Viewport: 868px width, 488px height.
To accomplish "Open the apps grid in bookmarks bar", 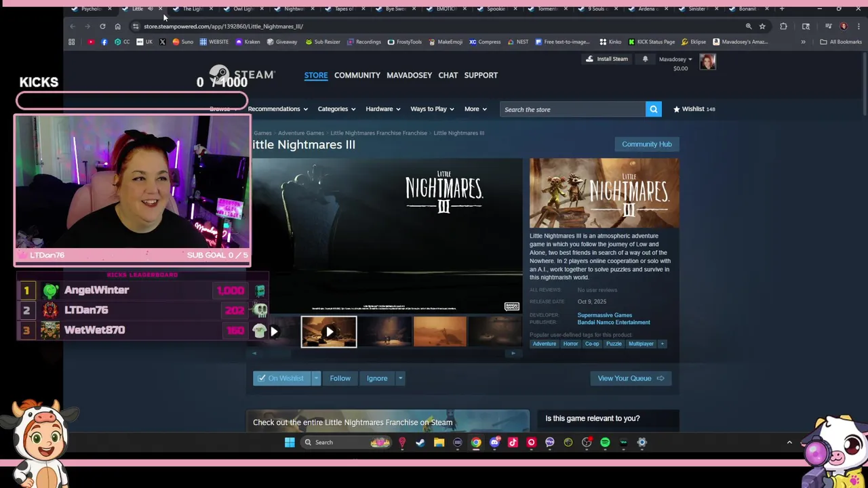I will coord(71,42).
